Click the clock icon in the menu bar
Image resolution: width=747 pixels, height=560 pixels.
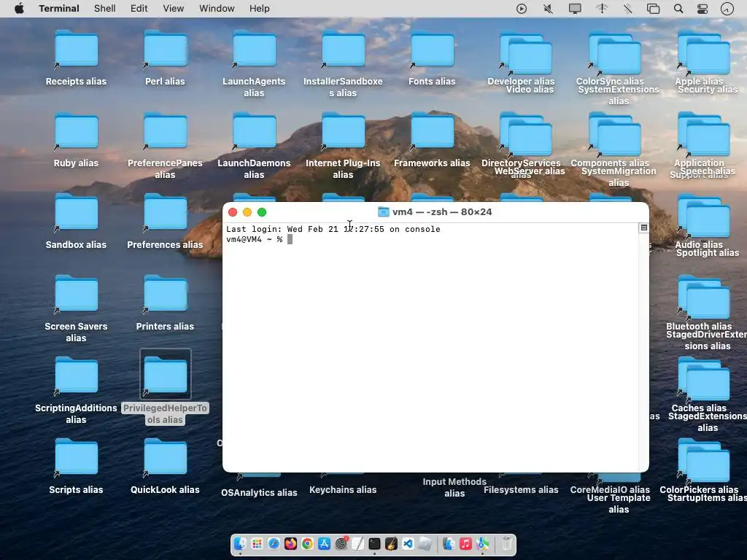[727, 9]
